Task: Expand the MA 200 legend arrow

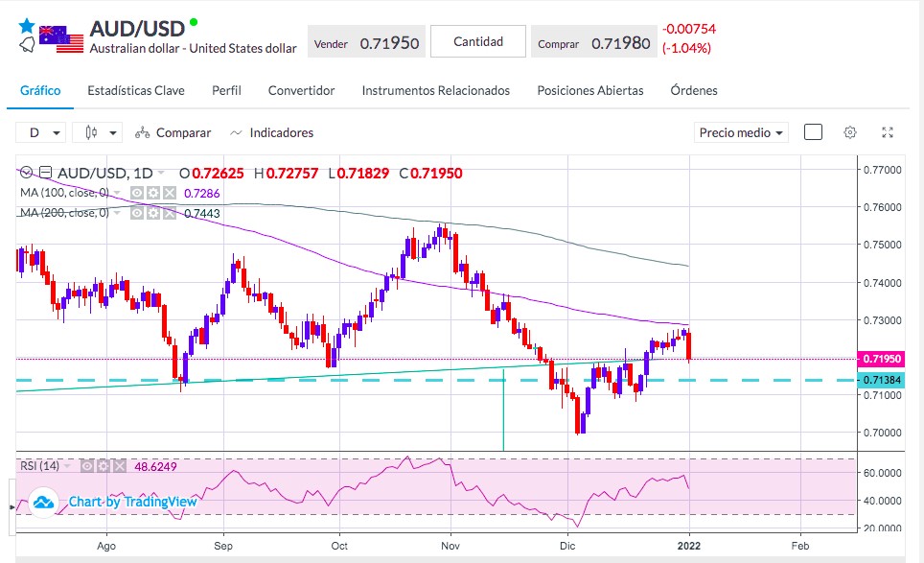Action: [x=117, y=213]
